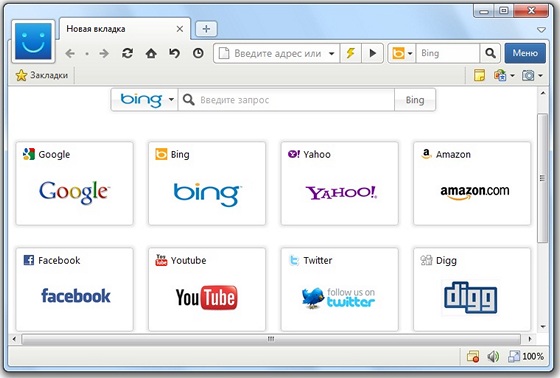Open the Digg speed dial tile

click(x=472, y=290)
